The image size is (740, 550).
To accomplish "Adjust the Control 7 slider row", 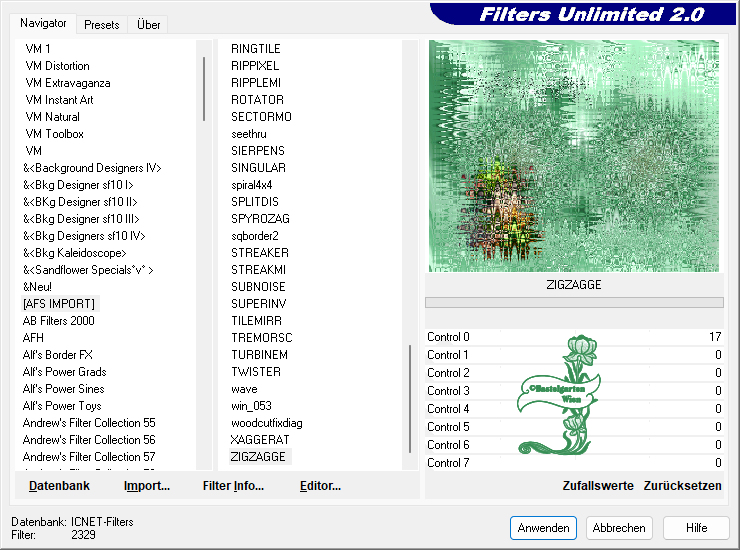I will click(574, 463).
